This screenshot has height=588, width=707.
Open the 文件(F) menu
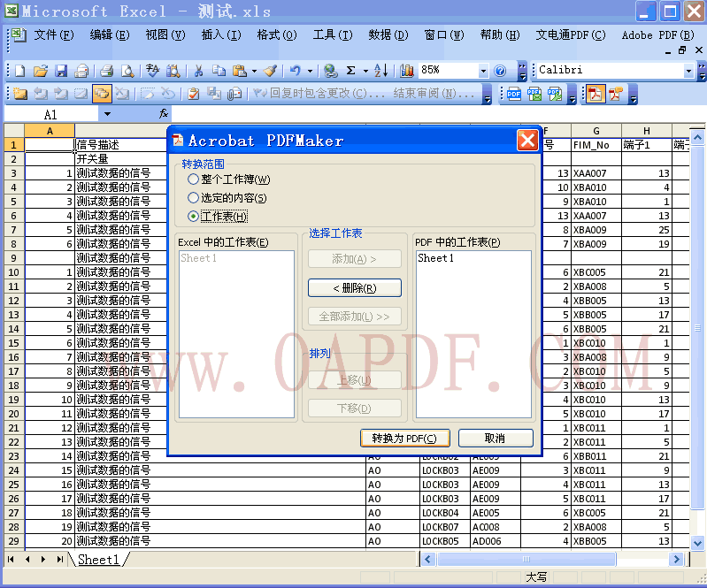tap(54, 34)
